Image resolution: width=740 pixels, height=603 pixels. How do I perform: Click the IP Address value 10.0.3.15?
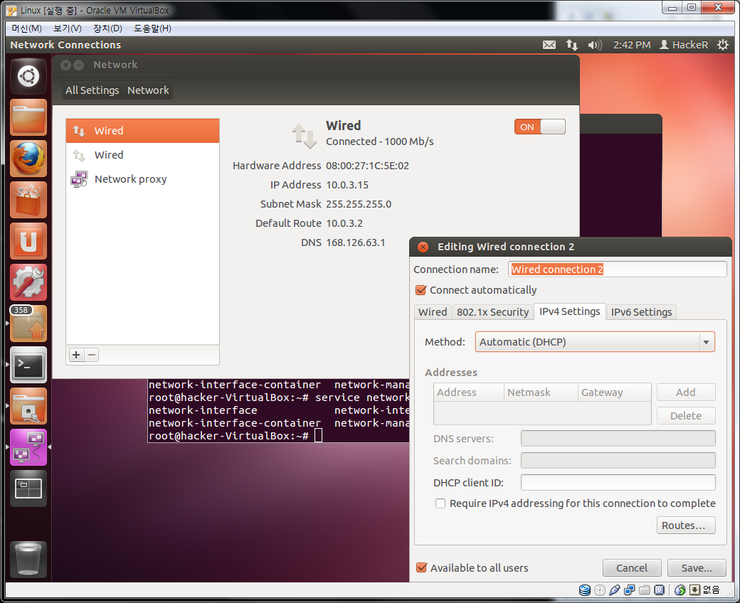[347, 185]
